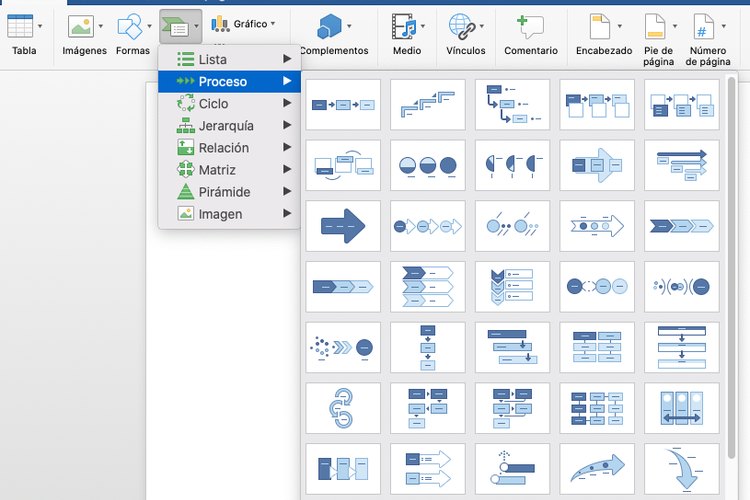Choose the single solid right arrow layout
The width and height of the screenshot is (750, 500).
click(343, 226)
